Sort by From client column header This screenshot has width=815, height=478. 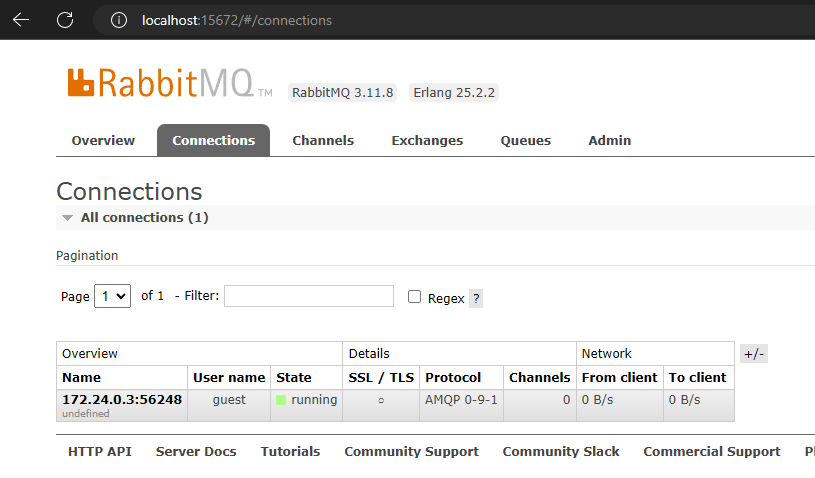(x=620, y=378)
